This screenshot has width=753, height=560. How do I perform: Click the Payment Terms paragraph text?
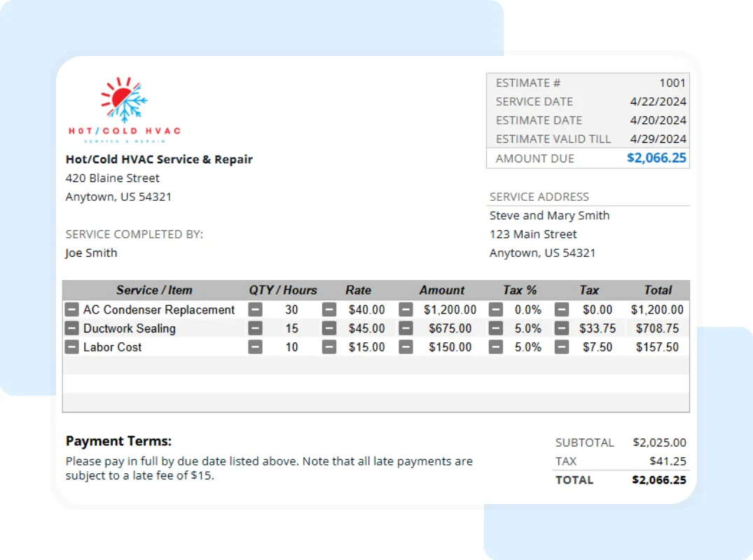point(268,468)
